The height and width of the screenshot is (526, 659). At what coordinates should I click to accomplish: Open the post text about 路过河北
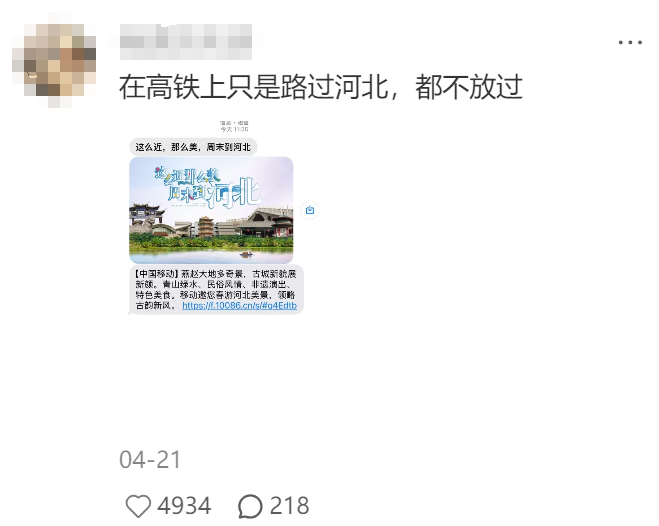[321, 87]
